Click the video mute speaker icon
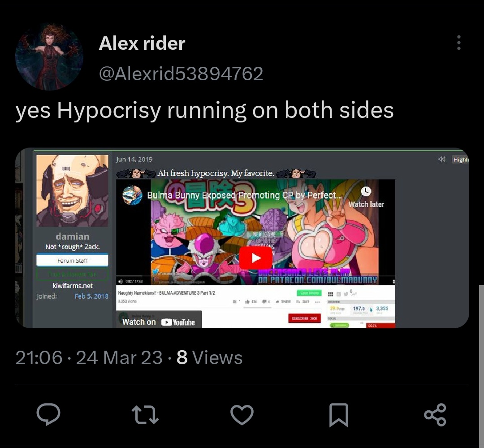Viewport: 484px width, 448px height. (121, 282)
